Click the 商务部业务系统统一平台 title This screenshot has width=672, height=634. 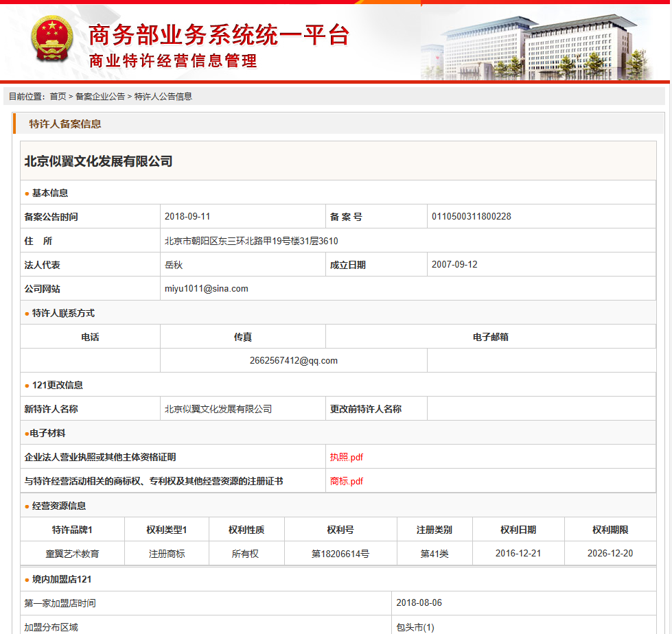pos(219,34)
